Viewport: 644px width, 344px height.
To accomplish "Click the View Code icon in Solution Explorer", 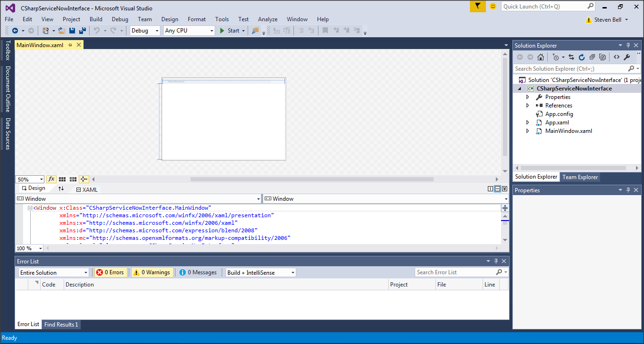I will click(x=616, y=57).
